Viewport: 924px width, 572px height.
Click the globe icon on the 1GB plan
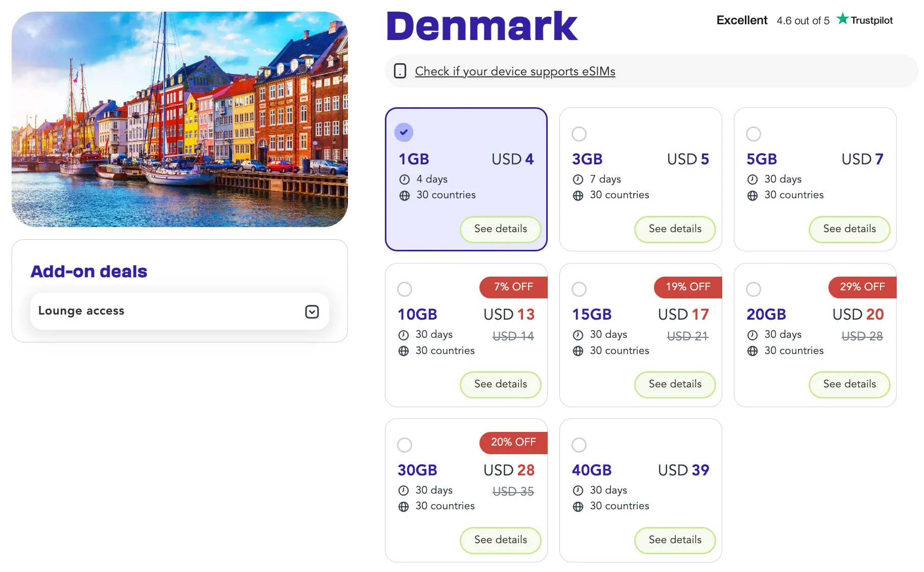(404, 196)
